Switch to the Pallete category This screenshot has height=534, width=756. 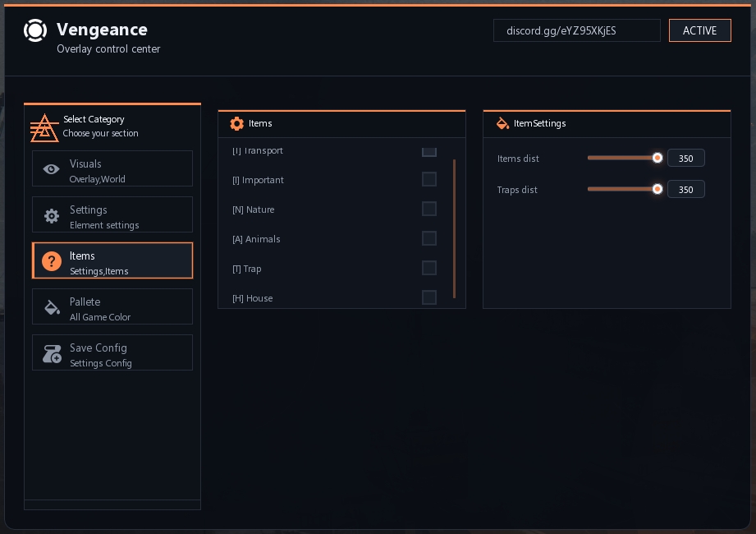(112, 306)
